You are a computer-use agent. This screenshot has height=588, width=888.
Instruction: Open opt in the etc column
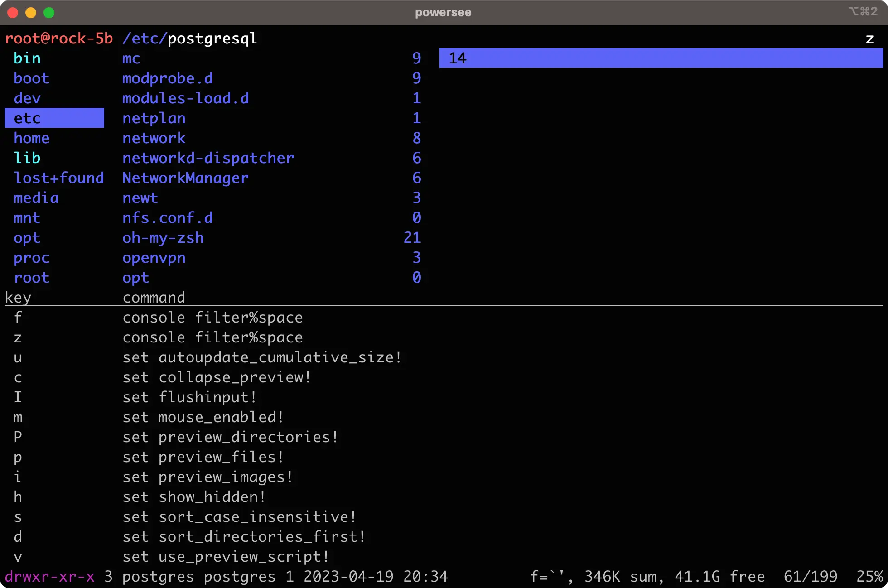(x=136, y=278)
